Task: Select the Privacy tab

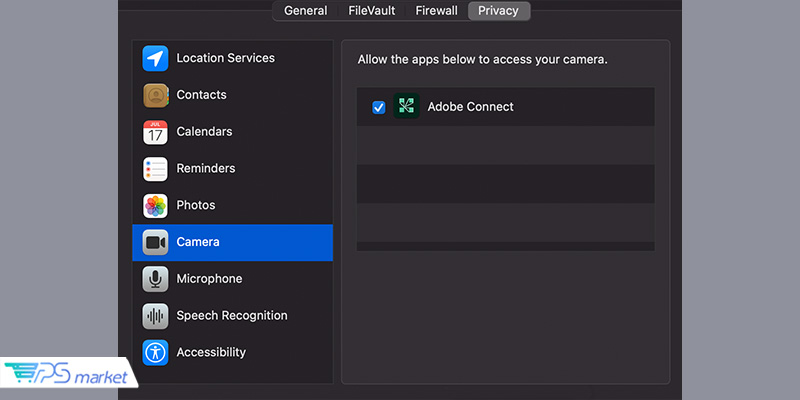Action: click(x=498, y=11)
